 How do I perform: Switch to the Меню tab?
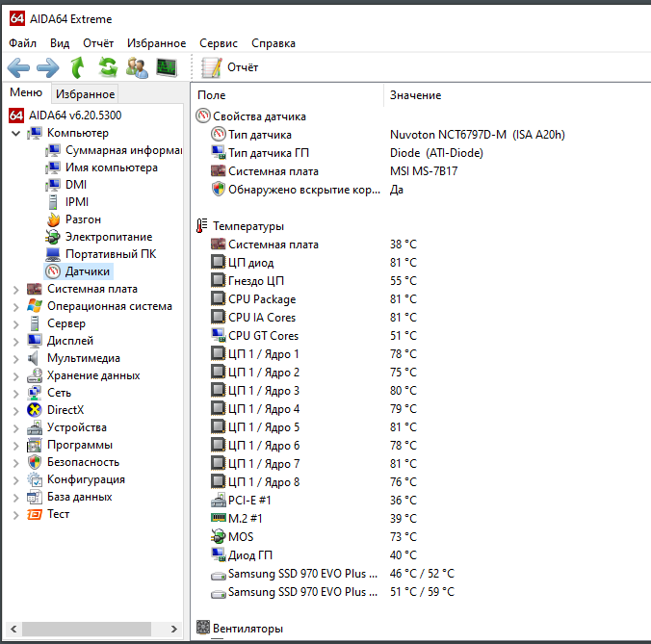point(26,92)
